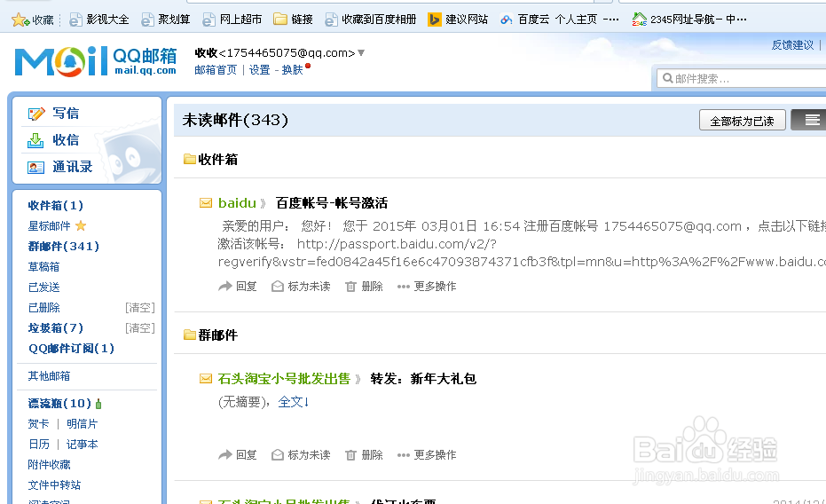
Task: Open the 垃圾箱(7) folder
Action: click(55, 328)
